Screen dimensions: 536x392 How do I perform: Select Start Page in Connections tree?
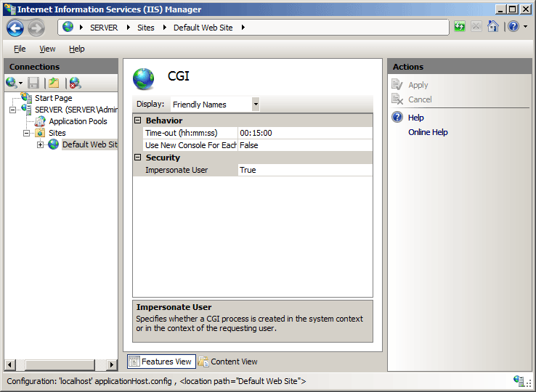coord(53,98)
